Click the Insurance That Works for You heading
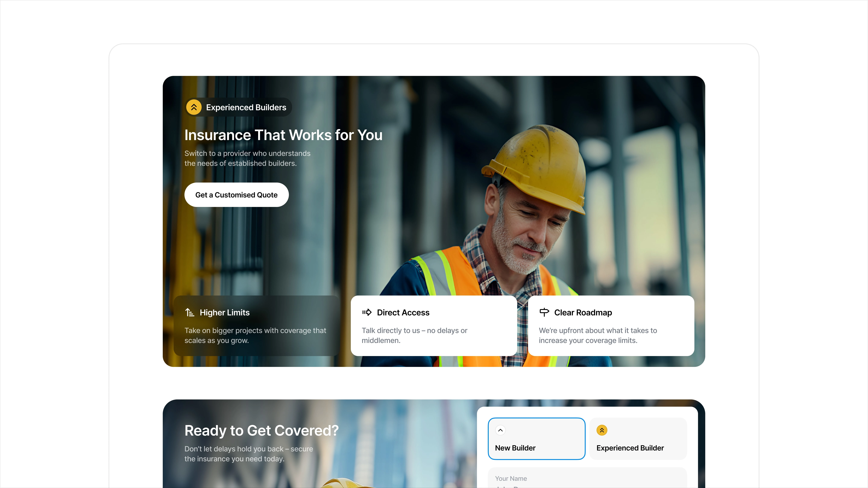Viewport: 868px width, 488px height. [283, 135]
